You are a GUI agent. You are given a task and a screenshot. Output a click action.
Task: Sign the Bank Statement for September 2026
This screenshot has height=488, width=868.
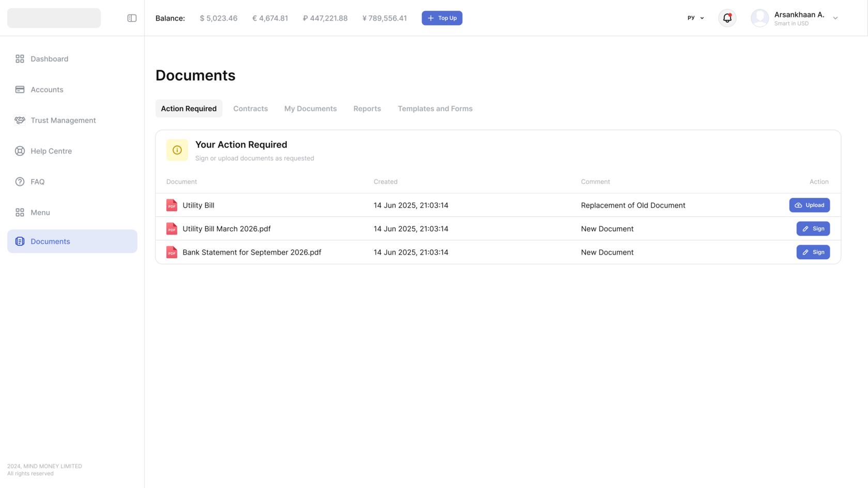tap(813, 252)
